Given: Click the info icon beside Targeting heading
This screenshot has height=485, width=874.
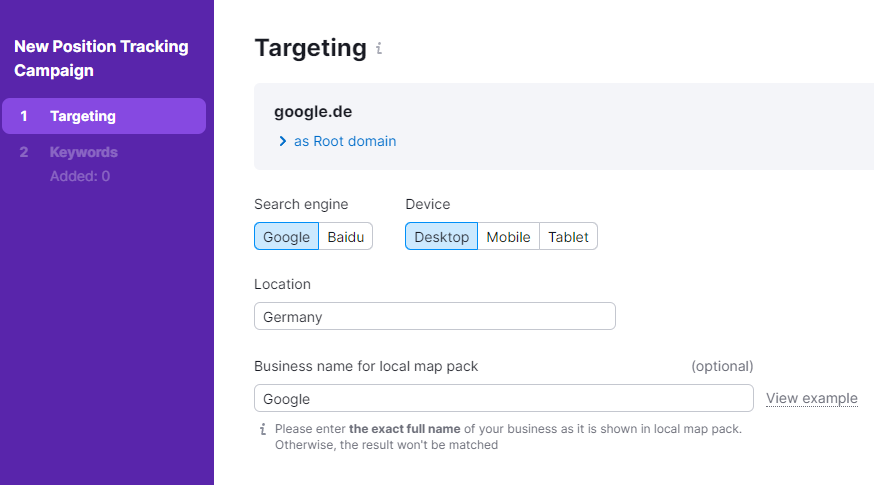Looking at the screenshot, I should click(379, 48).
